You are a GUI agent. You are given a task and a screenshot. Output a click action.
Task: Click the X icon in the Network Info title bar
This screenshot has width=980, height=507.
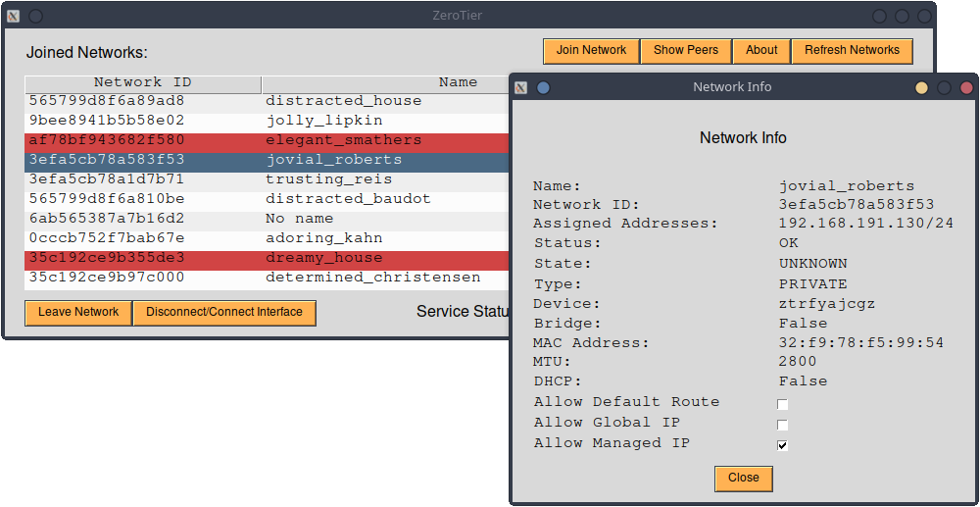(x=520, y=87)
